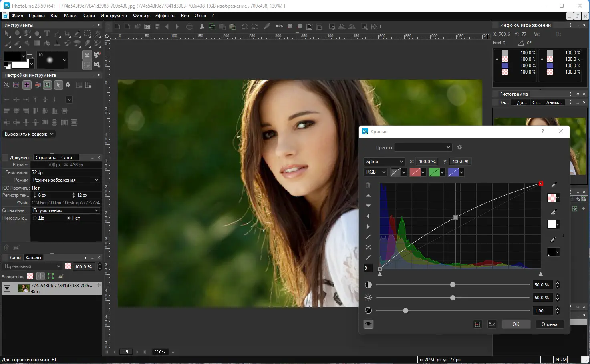Viewport: 590px width, 364px height.
Task: Click the zoom in plus icon
Action: [x=290, y=26]
